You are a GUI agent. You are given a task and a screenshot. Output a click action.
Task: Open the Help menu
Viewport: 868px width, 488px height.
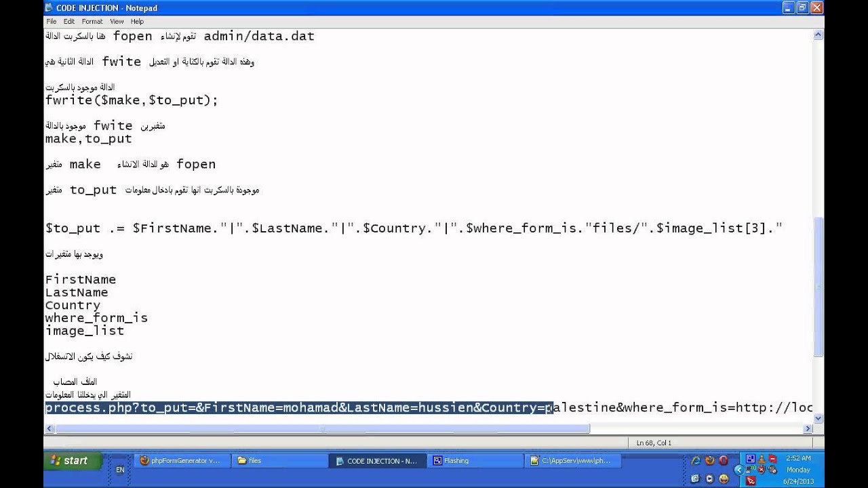click(137, 22)
